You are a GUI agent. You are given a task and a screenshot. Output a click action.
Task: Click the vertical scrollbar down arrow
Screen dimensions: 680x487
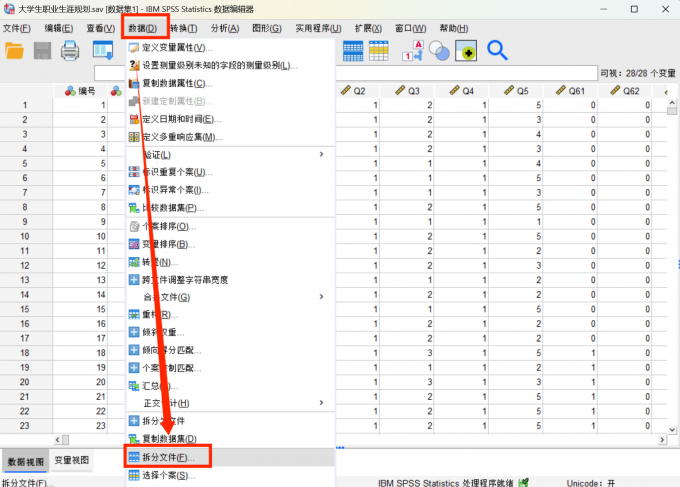click(672, 429)
